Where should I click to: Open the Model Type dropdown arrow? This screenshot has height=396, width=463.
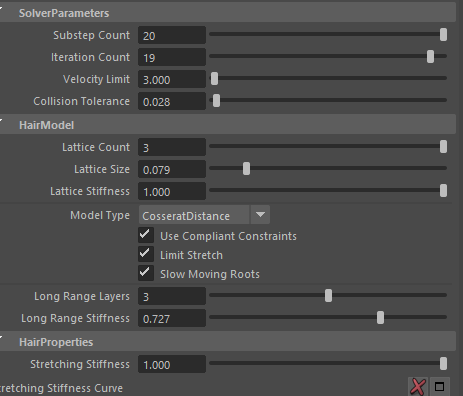coord(260,215)
